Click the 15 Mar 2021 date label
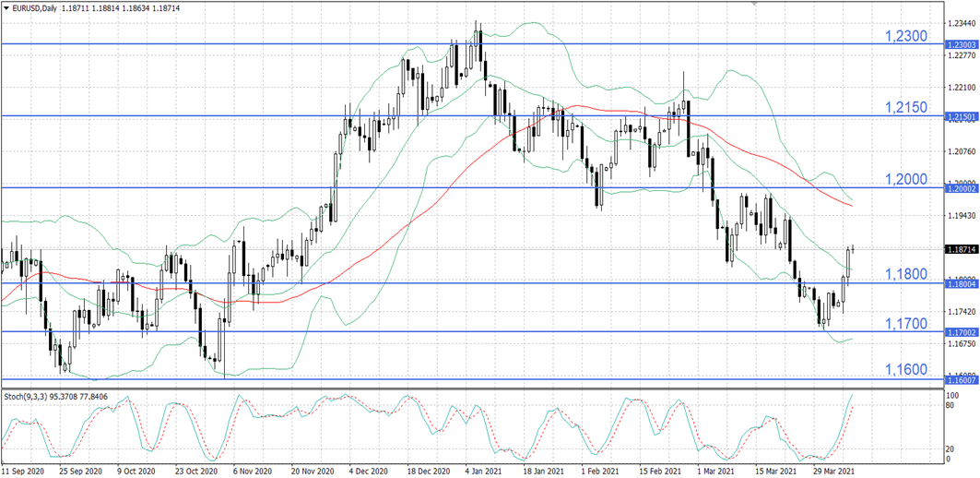This screenshot has height=478, width=980. 776,470
